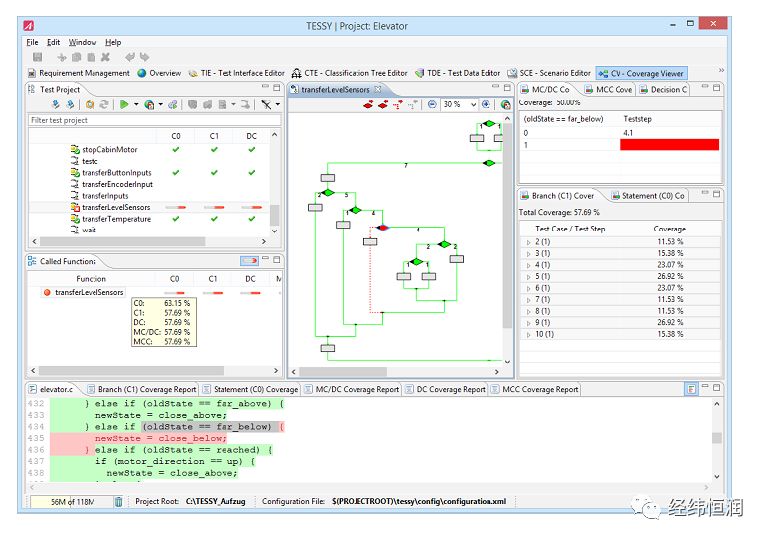Click code line 435 newState = close_below
The image size is (768, 541).
pos(160,438)
